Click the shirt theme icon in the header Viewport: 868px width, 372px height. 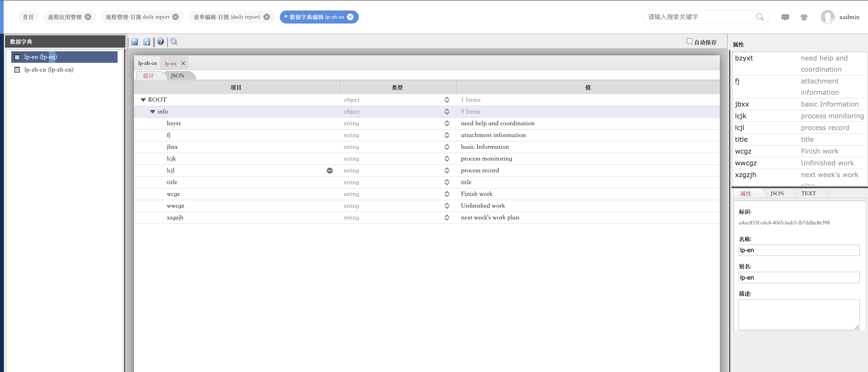coord(804,17)
